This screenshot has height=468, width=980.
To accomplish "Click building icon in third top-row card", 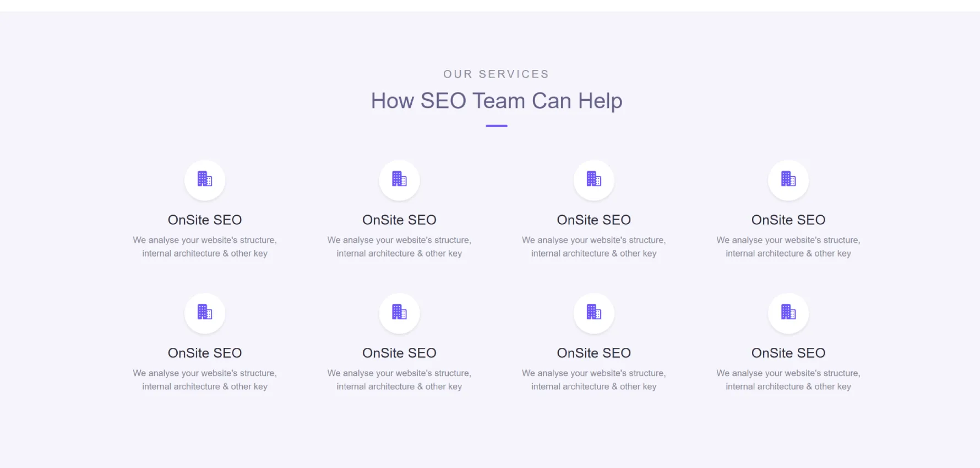I will [594, 179].
